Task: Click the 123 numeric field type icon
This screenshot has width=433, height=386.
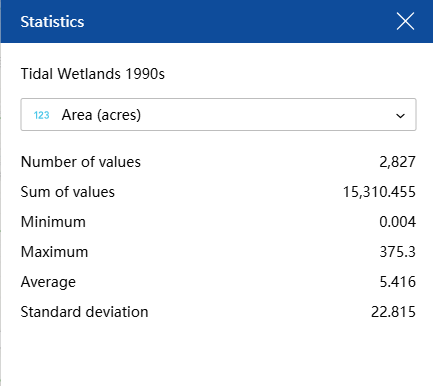Action: point(42,115)
